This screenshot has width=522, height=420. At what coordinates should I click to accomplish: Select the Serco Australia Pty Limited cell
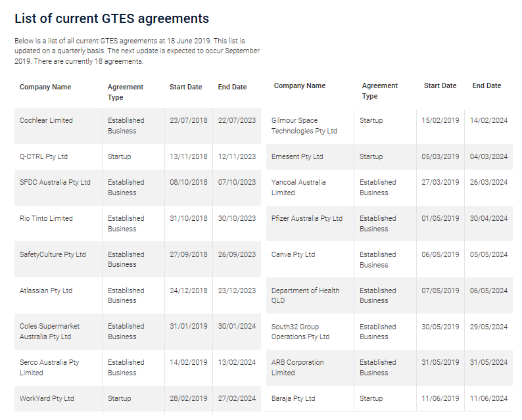point(49,367)
